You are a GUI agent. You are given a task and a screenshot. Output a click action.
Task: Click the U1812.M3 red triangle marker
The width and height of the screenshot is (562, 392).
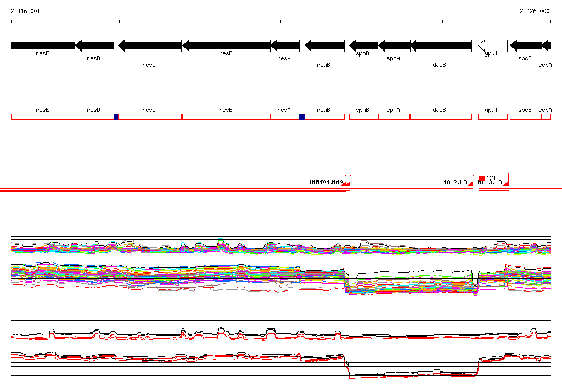470,184
